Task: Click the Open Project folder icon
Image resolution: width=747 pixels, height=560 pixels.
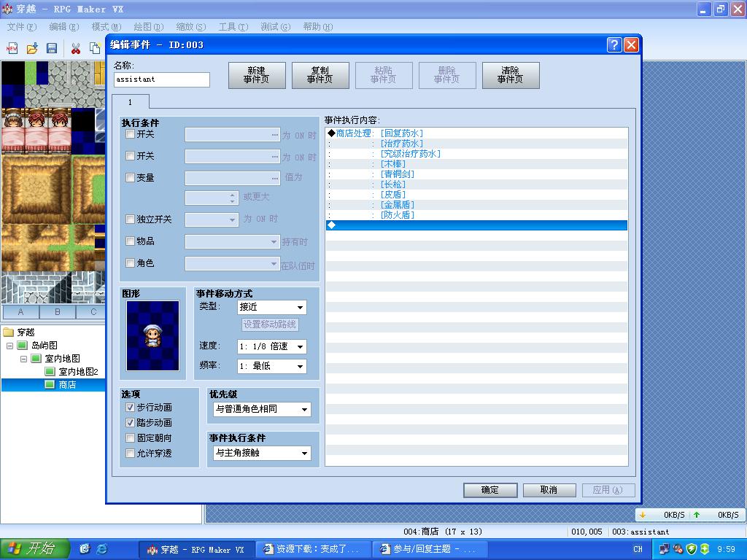Action: (x=32, y=47)
